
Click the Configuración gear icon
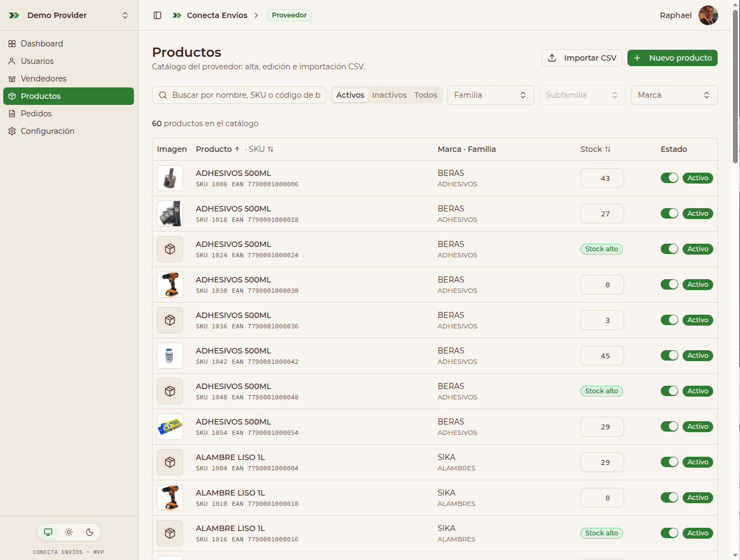pyautogui.click(x=12, y=131)
